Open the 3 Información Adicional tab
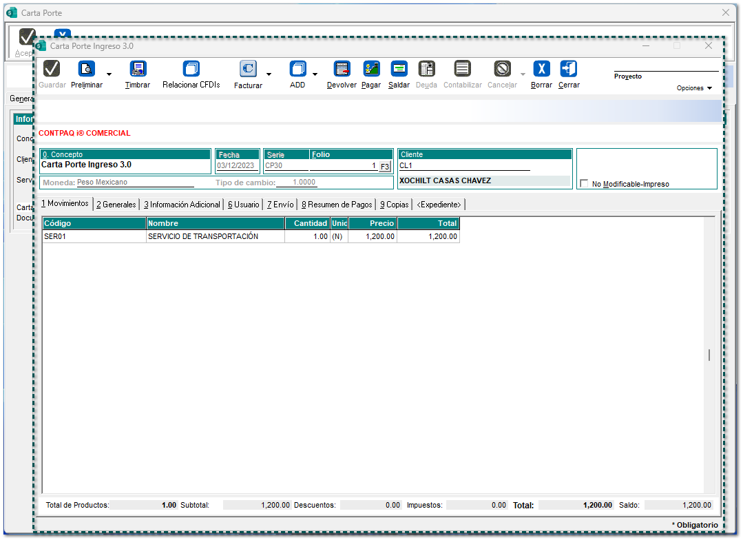 (182, 205)
